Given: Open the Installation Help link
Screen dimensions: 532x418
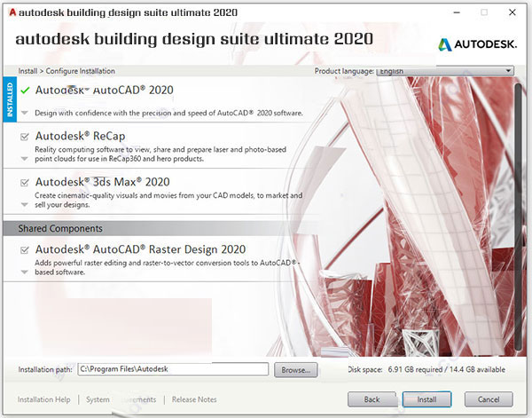Looking at the screenshot, I should 44,399.
